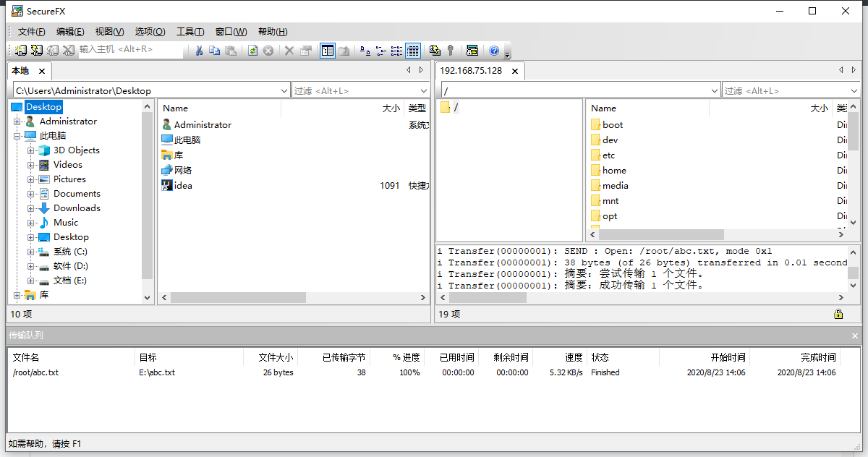Click the Cut scissors toolbar icon

(x=199, y=51)
